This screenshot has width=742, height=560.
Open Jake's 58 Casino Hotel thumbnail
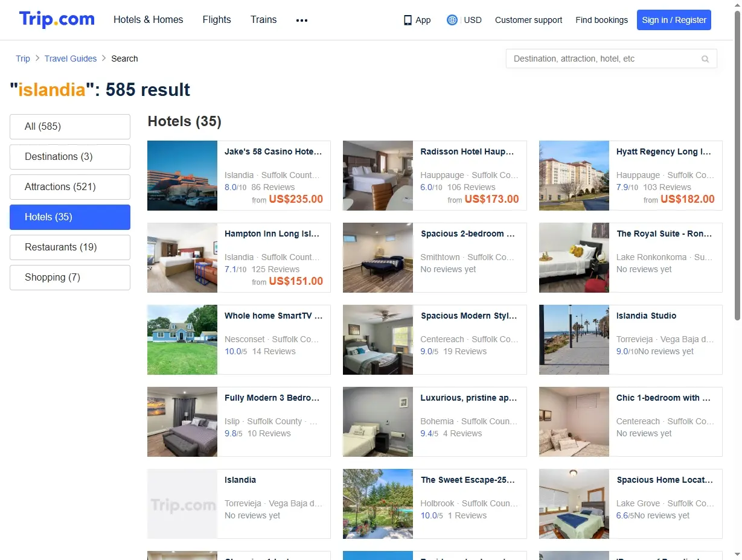[182, 176]
